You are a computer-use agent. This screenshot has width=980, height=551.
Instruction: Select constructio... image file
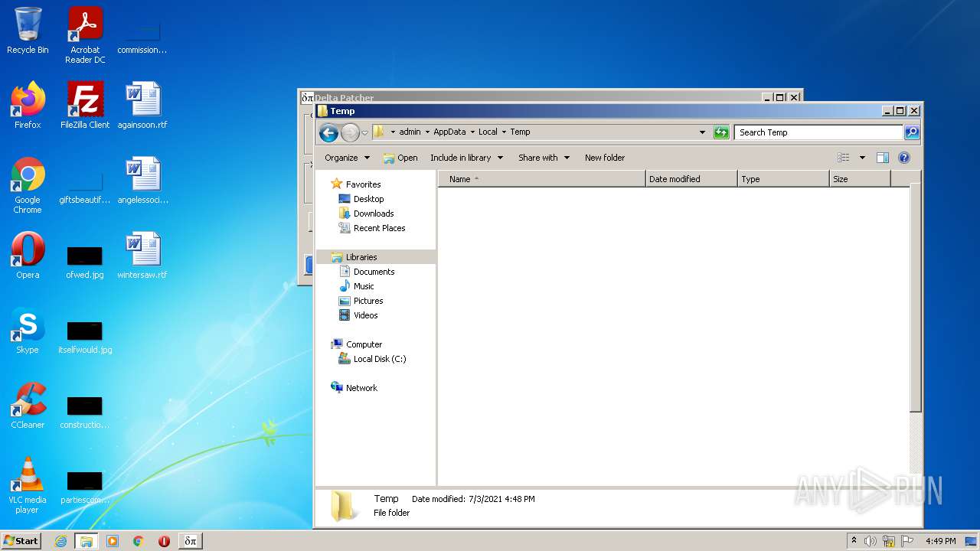click(85, 412)
